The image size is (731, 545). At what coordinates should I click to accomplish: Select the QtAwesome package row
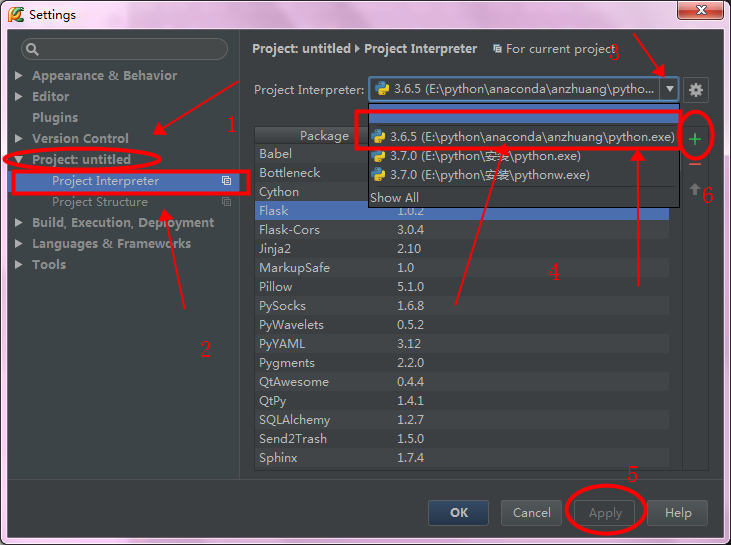click(x=462, y=382)
